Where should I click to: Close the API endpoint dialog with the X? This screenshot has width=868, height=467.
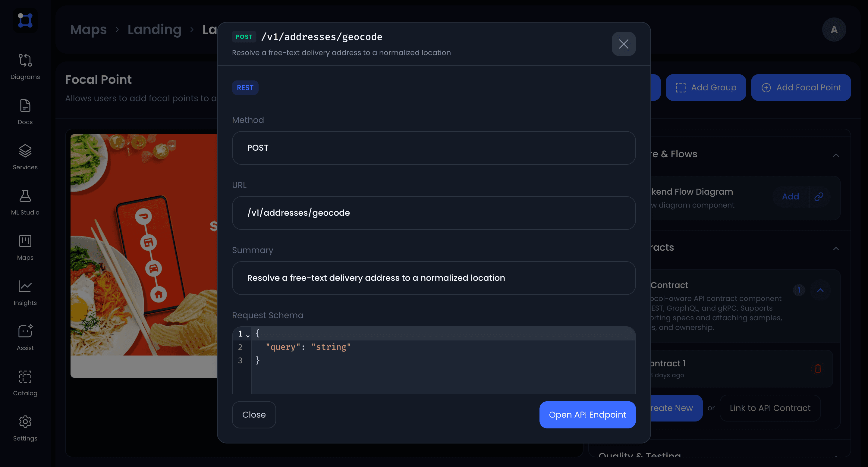(x=623, y=44)
